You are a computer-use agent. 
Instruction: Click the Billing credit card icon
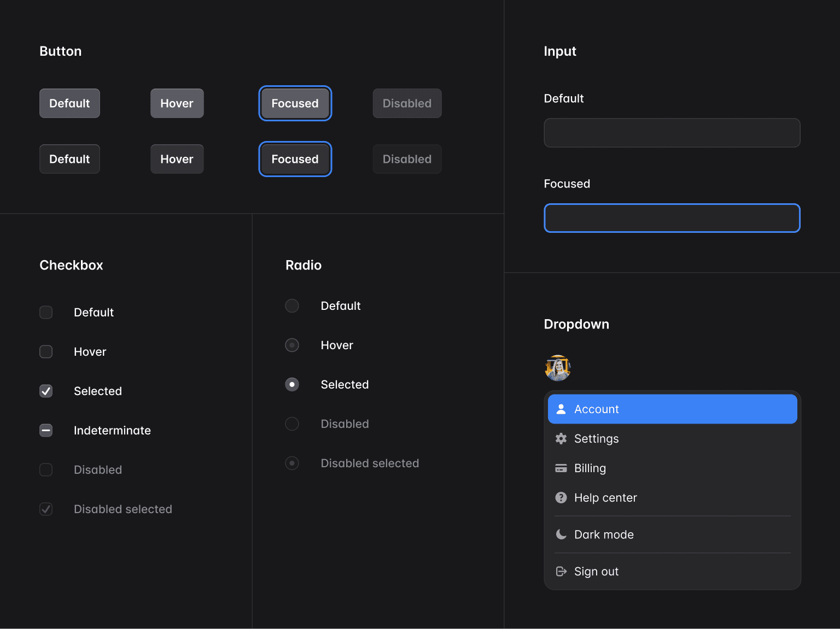(561, 468)
